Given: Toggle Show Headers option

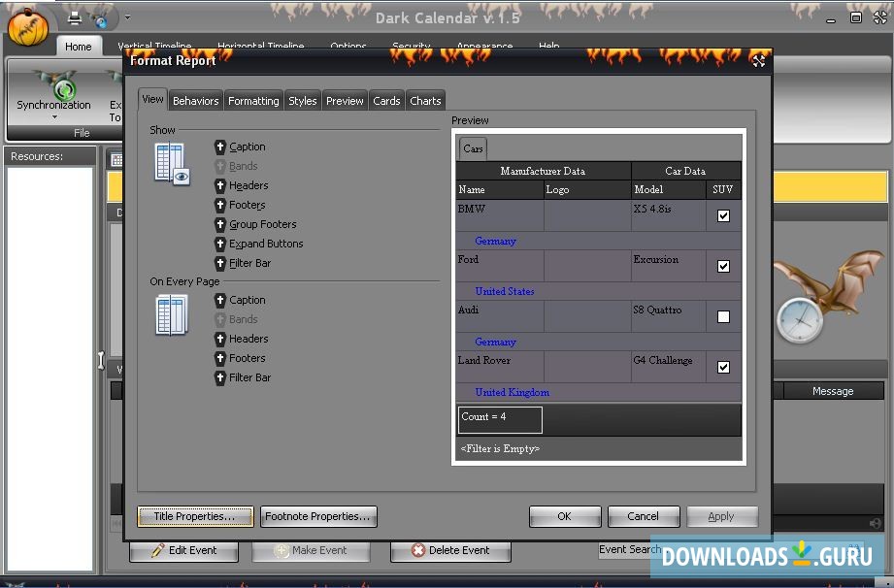Looking at the screenshot, I should click(x=241, y=185).
